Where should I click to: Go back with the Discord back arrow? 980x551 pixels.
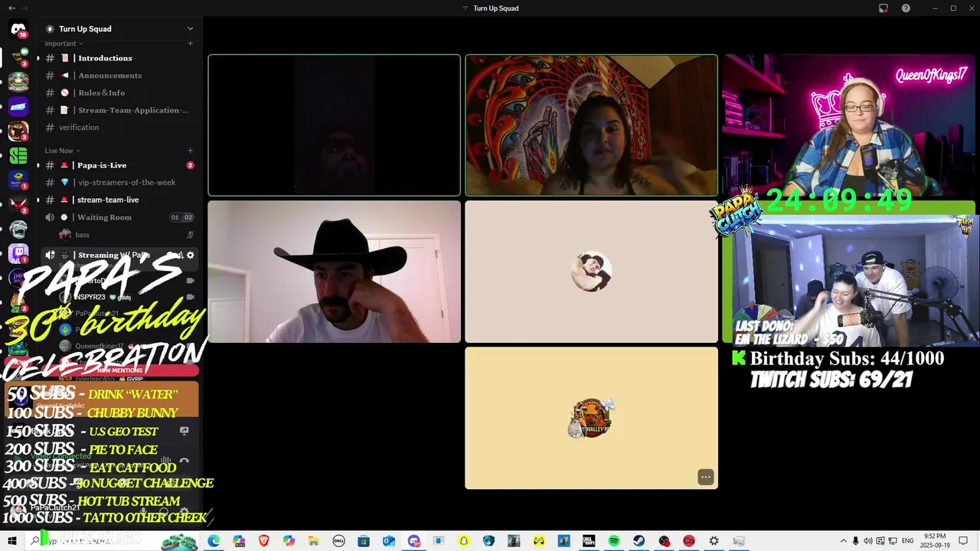[11, 8]
